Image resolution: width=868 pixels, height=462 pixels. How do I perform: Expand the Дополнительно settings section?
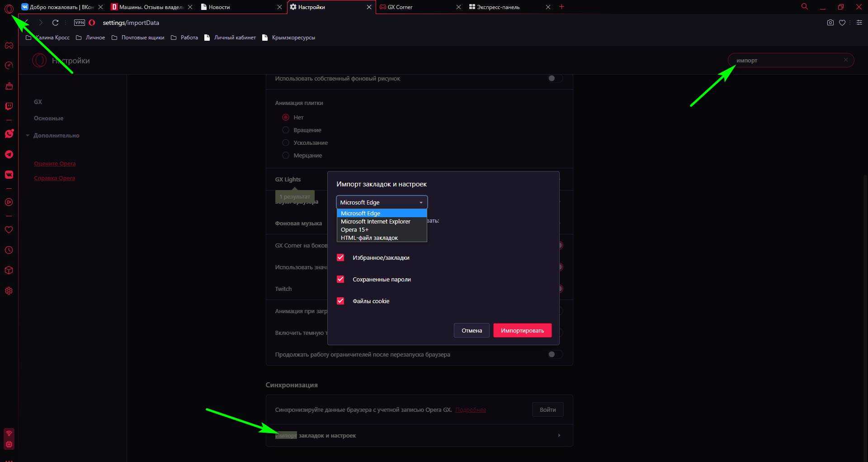tap(56, 135)
